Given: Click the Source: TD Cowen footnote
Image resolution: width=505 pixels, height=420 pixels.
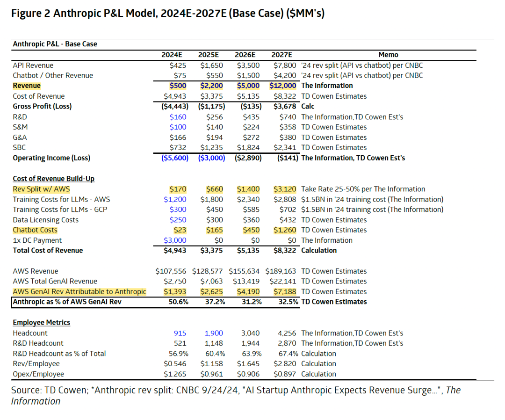Looking at the screenshot, I should coord(236,396).
